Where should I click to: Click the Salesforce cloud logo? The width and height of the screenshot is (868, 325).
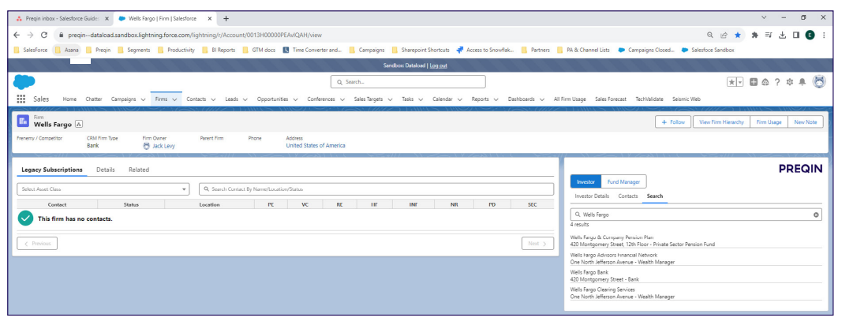pos(24,82)
